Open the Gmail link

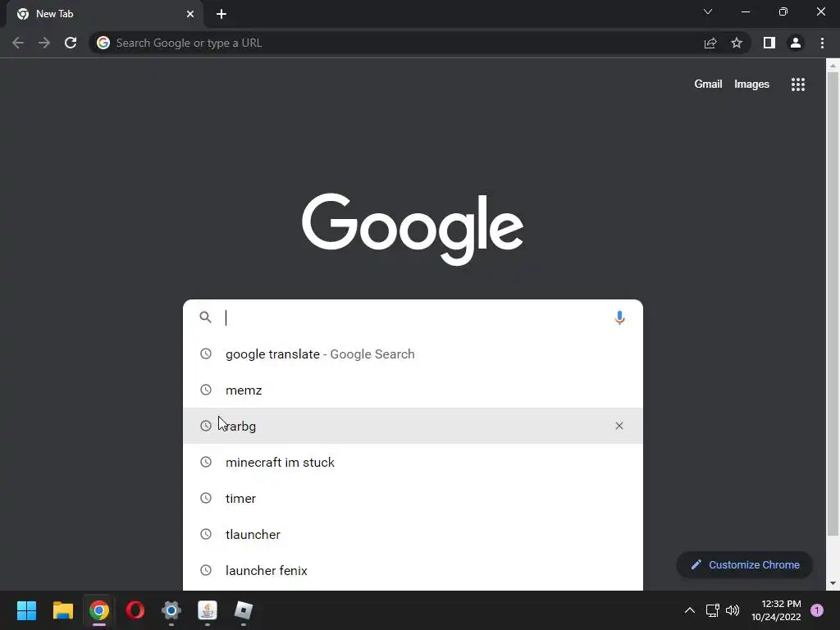[708, 84]
